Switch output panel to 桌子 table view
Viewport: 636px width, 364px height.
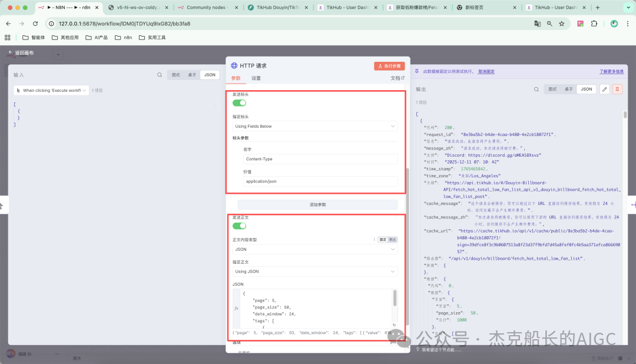(569, 90)
